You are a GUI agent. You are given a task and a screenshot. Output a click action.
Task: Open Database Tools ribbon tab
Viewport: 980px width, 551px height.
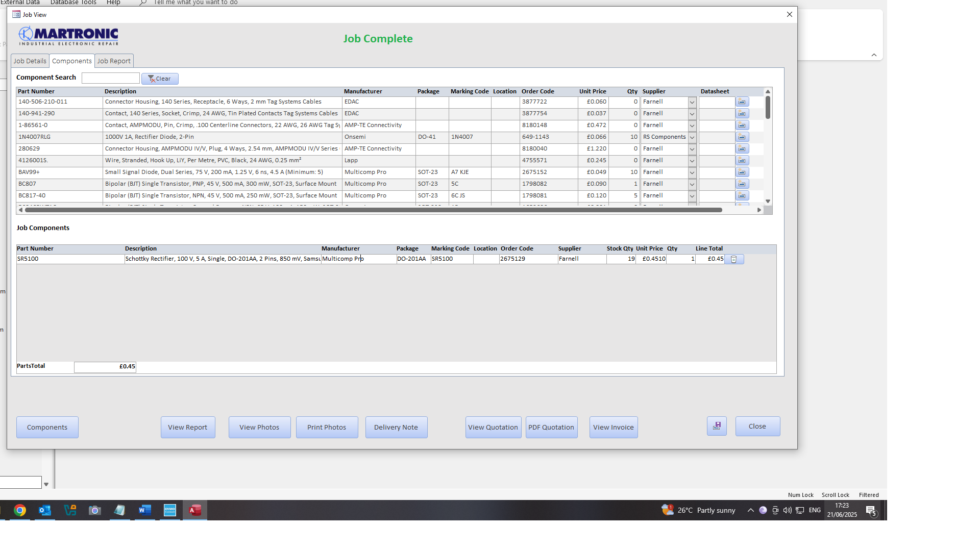pos(73,3)
